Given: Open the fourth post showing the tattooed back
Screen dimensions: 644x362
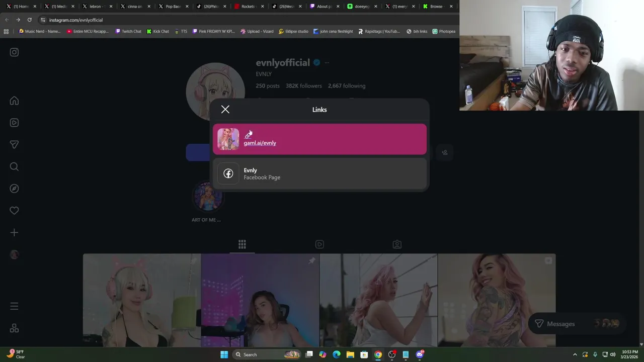Looking at the screenshot, I should point(497,300).
